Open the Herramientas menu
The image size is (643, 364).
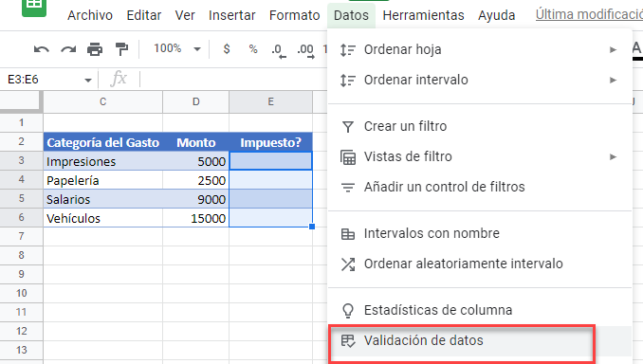pos(423,15)
